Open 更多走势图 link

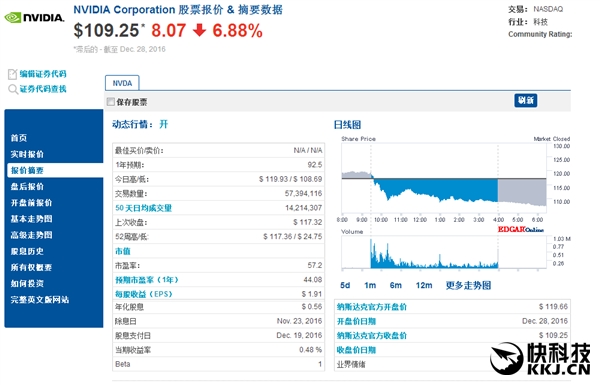468,285
